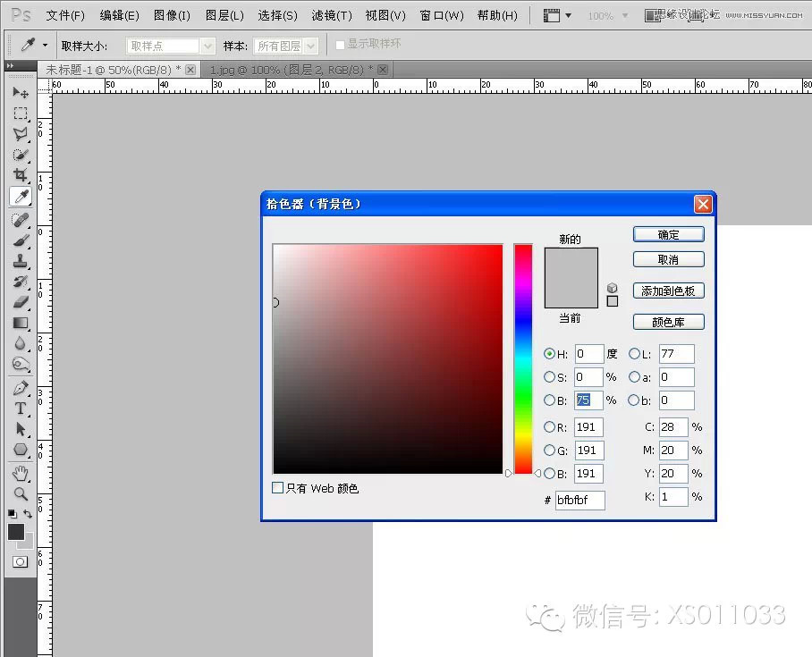Image resolution: width=812 pixels, height=657 pixels.
Task: Select the S saturation radio button
Action: [550, 376]
